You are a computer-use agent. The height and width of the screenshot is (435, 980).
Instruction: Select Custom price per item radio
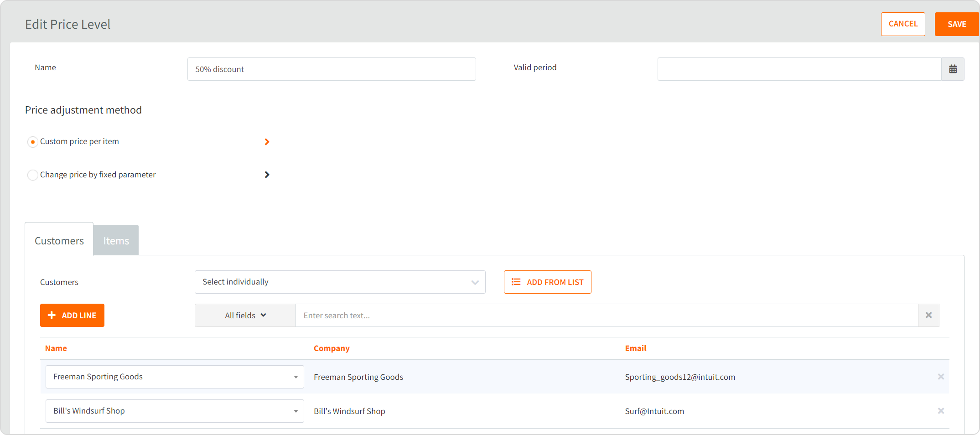[x=33, y=142]
